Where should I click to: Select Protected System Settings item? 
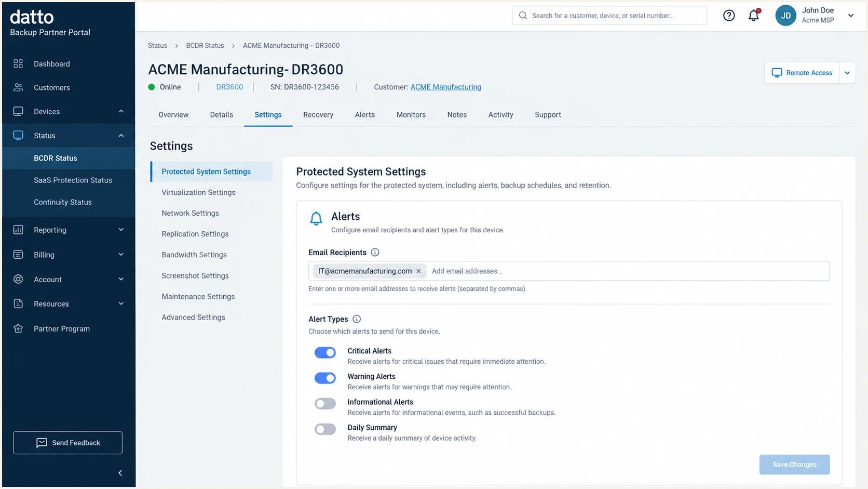[211, 171]
